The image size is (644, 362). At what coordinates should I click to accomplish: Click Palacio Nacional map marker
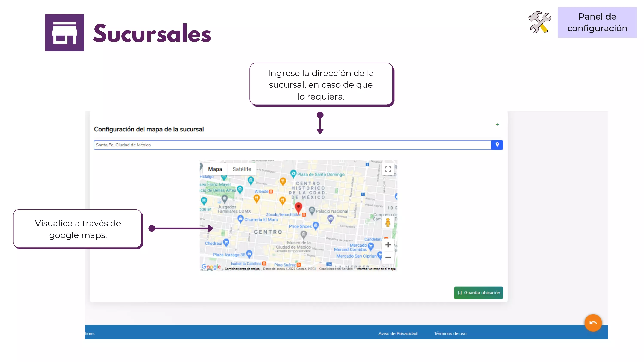click(312, 210)
